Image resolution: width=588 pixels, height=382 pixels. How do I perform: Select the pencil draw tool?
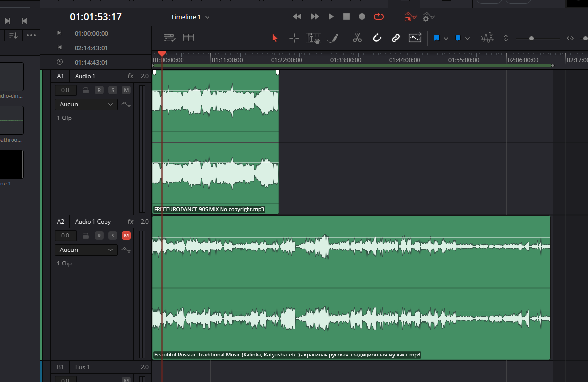pyautogui.click(x=332, y=38)
